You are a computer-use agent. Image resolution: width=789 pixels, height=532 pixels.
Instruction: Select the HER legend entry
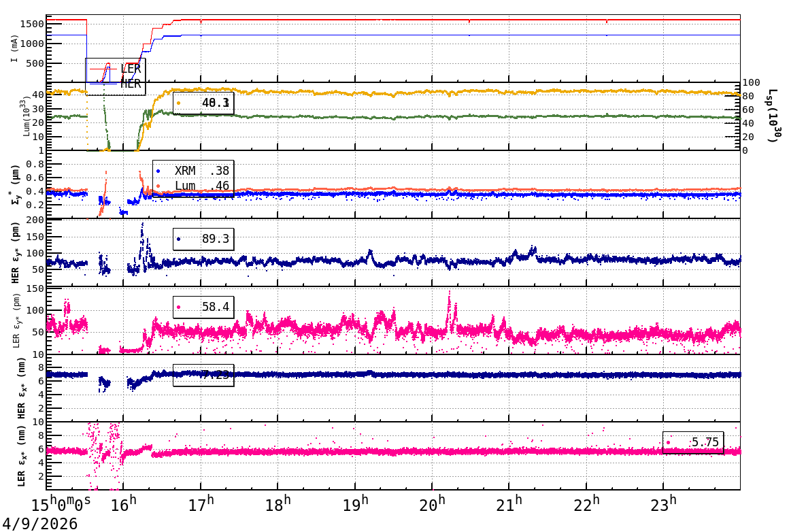(116, 84)
